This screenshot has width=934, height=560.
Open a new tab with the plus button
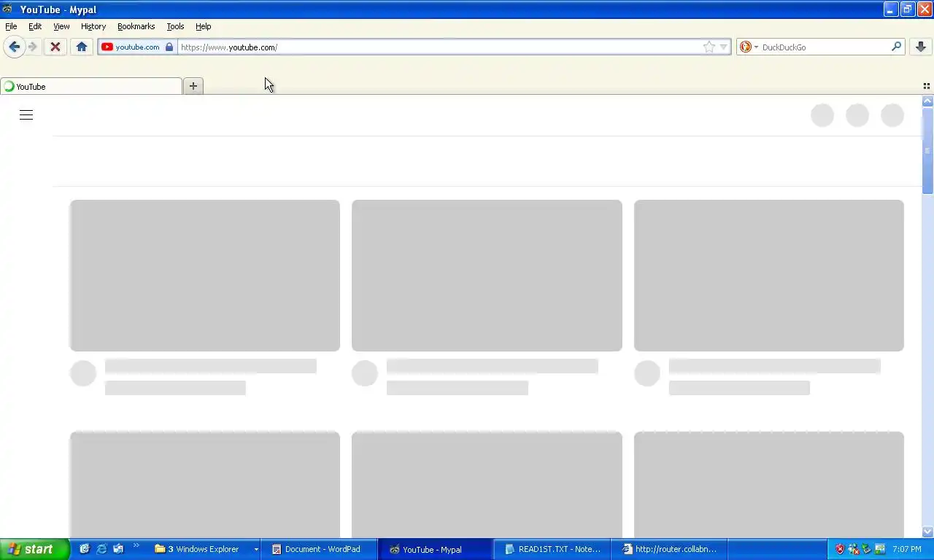[193, 86]
